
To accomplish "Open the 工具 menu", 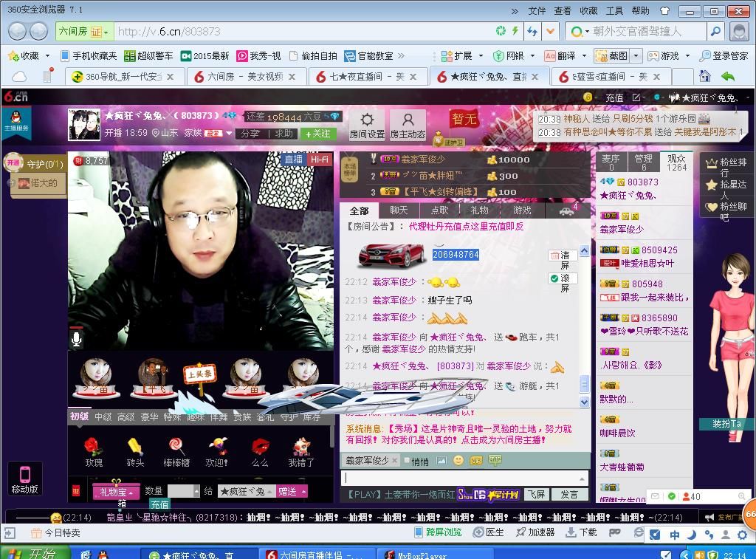I will pyautogui.click(x=614, y=10).
